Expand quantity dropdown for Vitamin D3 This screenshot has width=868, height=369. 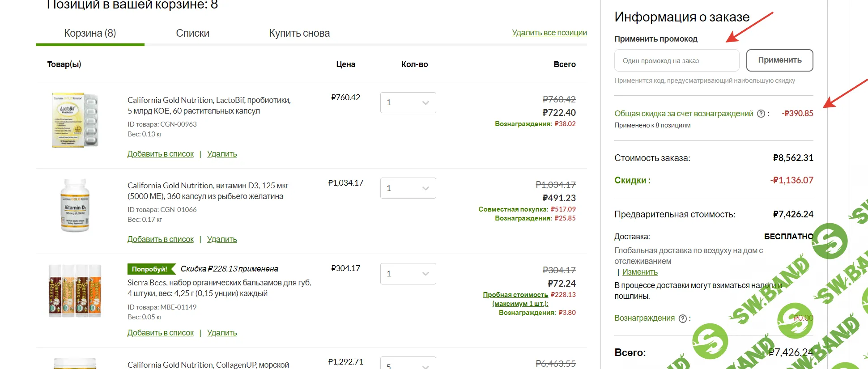pyautogui.click(x=408, y=188)
